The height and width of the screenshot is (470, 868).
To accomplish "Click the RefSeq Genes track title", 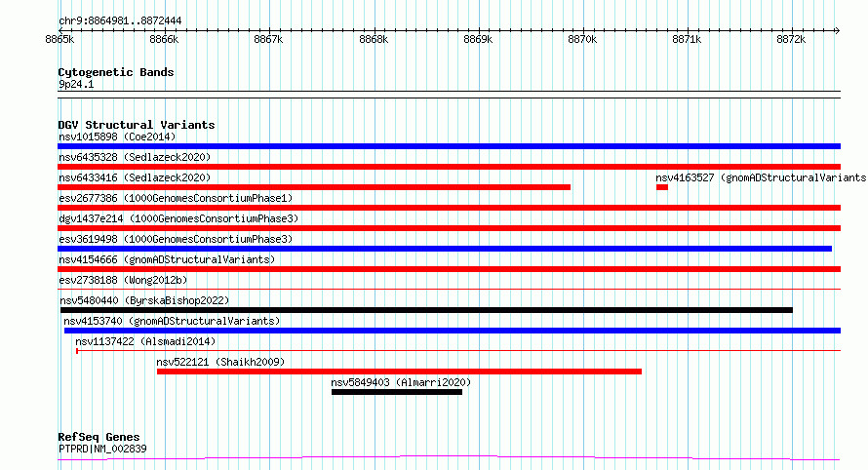I will pyautogui.click(x=99, y=437).
